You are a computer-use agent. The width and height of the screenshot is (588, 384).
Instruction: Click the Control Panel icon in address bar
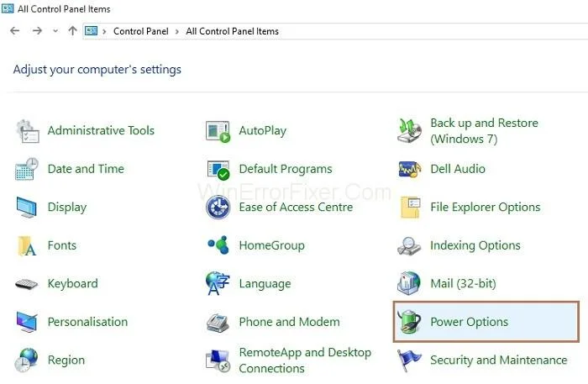91,31
